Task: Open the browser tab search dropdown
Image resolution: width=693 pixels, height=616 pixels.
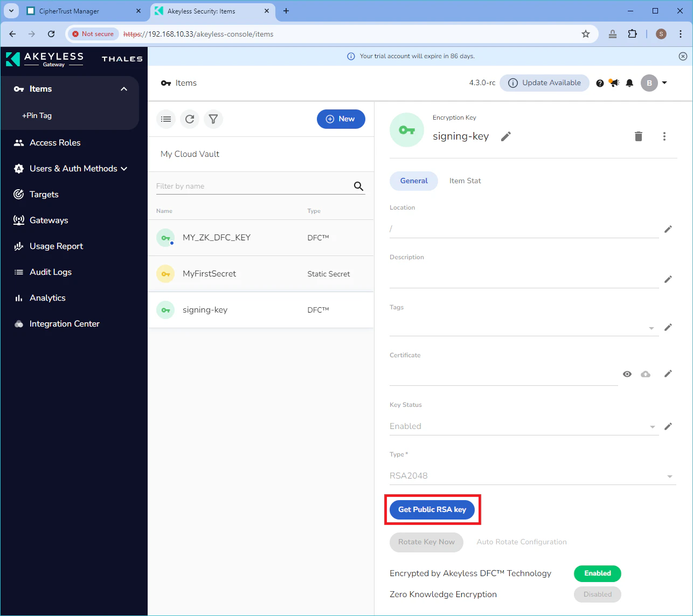Action: 11,11
